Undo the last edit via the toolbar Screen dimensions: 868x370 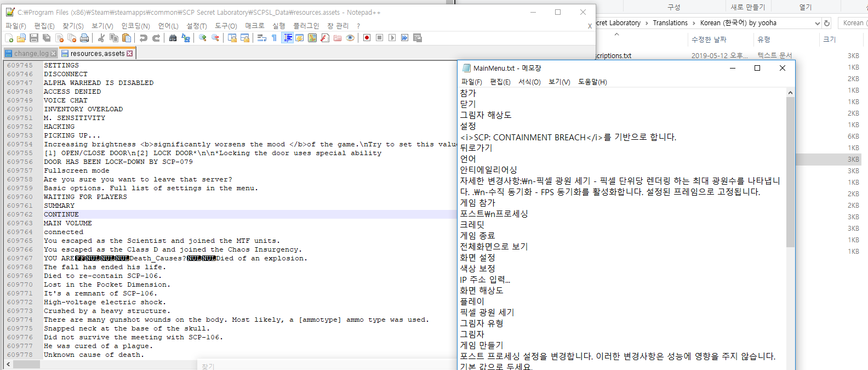(x=144, y=38)
